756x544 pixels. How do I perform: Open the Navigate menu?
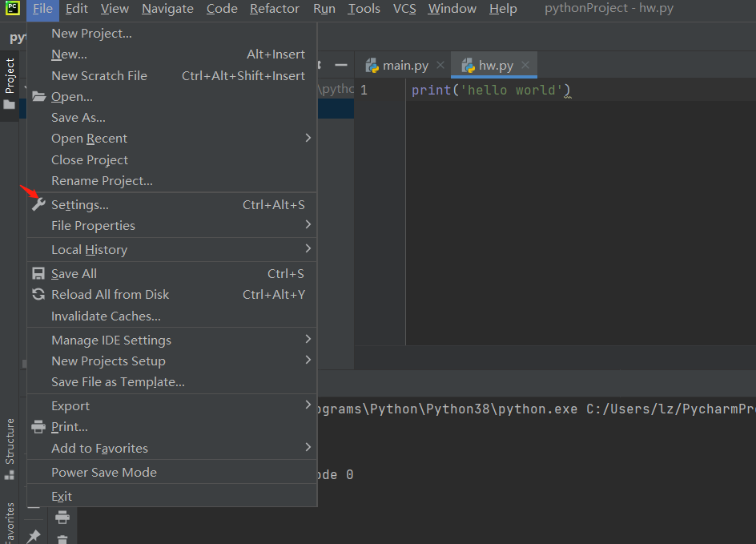click(167, 9)
